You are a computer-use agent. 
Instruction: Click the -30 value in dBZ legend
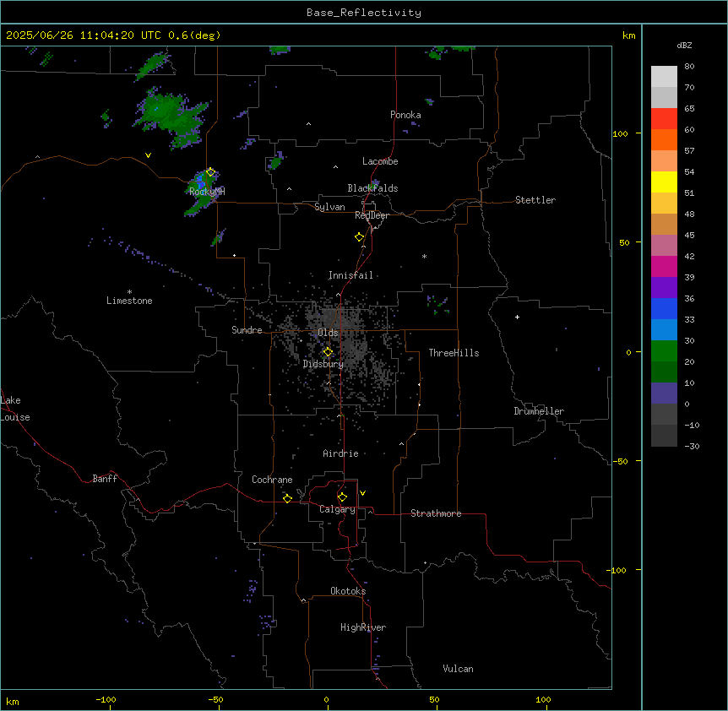coord(692,447)
